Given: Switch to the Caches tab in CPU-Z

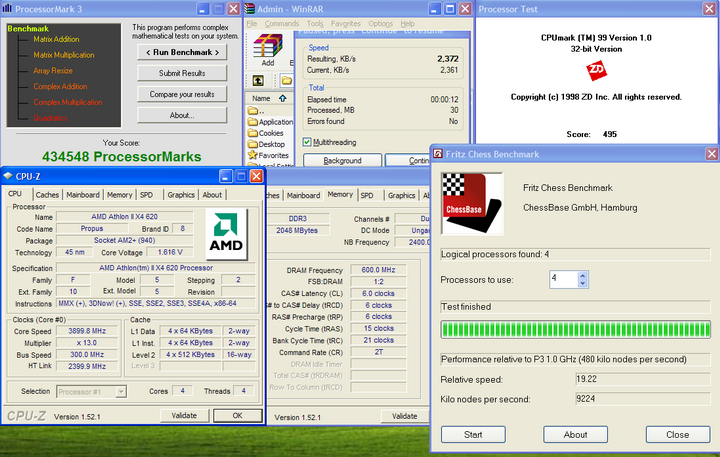Looking at the screenshot, I should (x=47, y=195).
